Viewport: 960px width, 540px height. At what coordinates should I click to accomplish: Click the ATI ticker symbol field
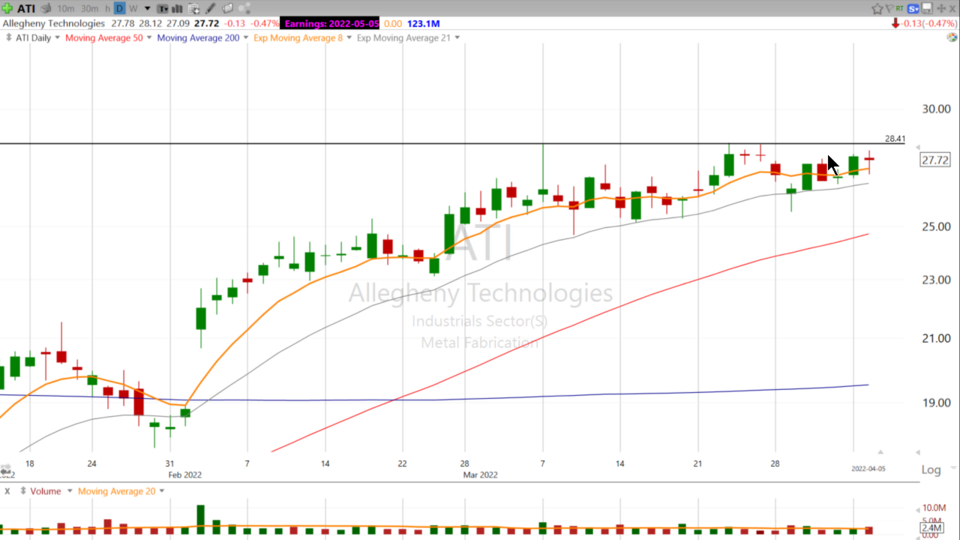(26, 9)
